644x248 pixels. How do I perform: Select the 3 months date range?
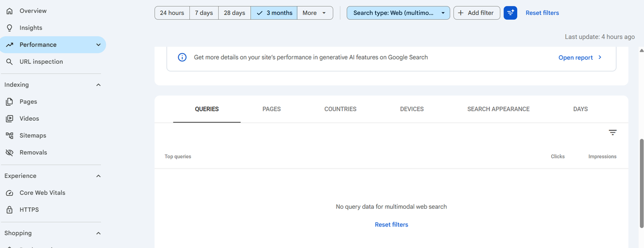click(274, 13)
